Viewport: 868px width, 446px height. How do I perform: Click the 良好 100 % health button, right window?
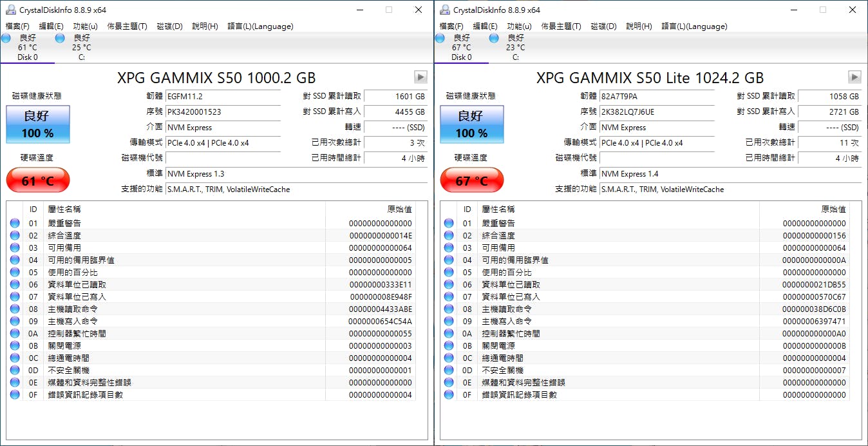click(472, 124)
